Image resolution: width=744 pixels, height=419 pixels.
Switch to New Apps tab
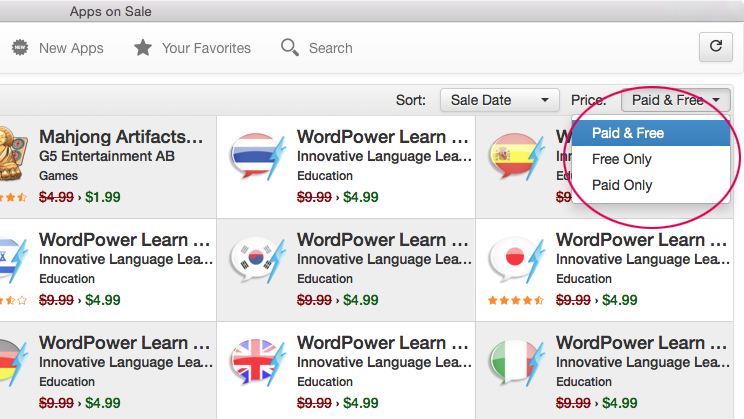click(x=57, y=48)
